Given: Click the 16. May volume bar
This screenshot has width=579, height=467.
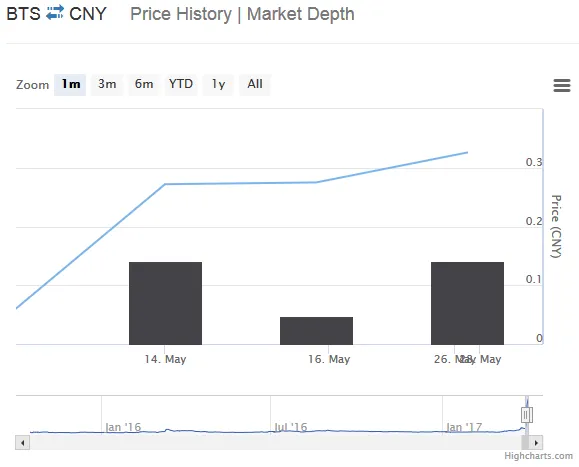Looking at the screenshot, I should pos(316,331).
